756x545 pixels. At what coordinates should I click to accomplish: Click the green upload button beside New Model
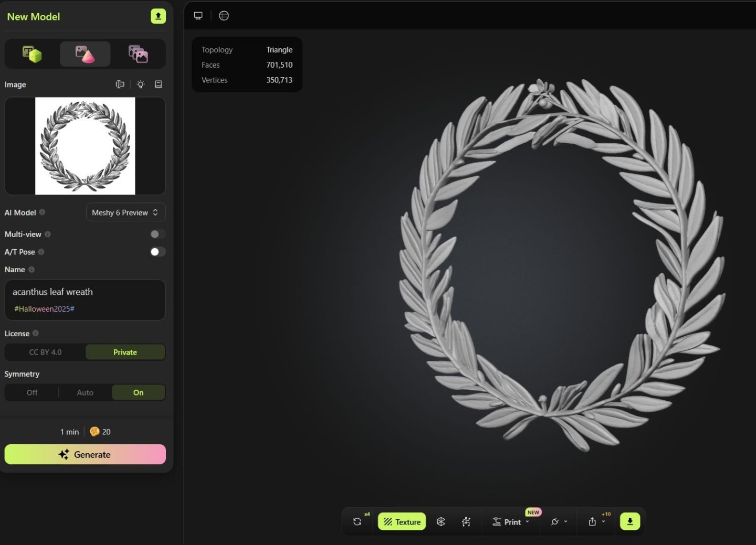[158, 16]
